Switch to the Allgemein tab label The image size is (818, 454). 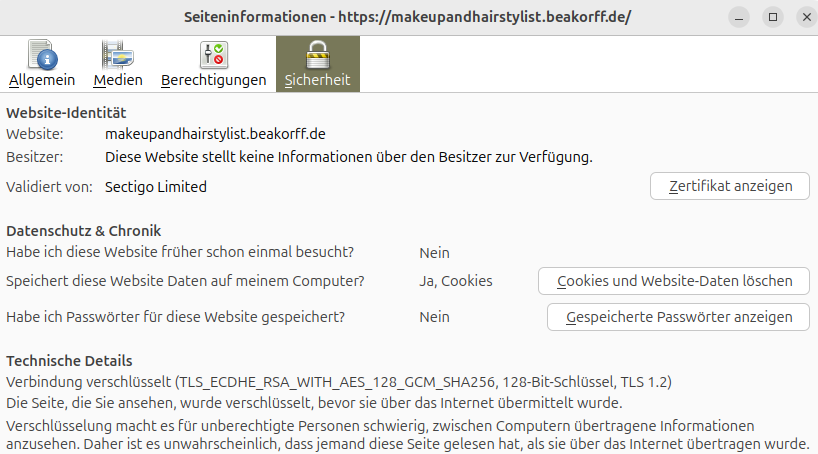(x=42, y=80)
